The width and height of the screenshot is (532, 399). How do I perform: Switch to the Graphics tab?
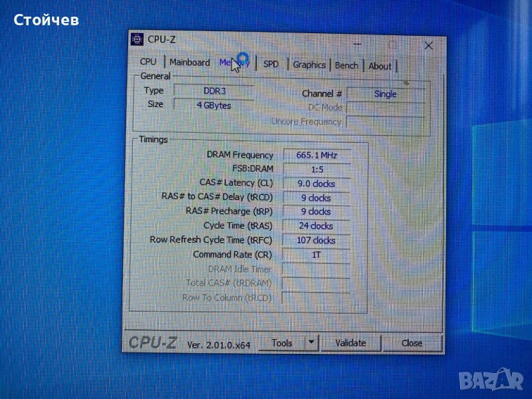point(309,65)
